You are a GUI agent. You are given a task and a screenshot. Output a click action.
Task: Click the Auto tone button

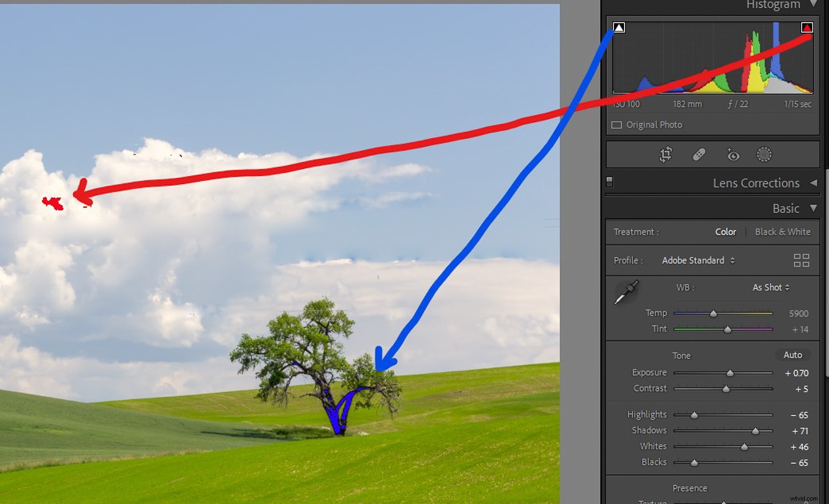tap(793, 355)
